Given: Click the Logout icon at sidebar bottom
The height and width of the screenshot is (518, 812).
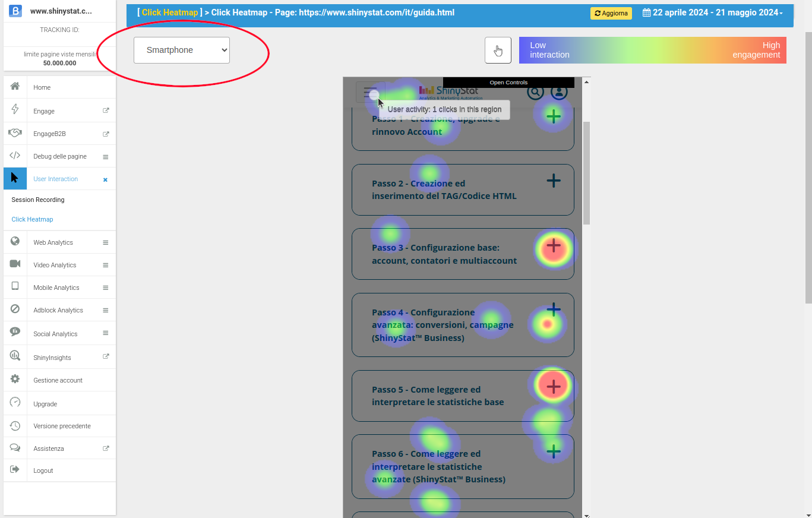Looking at the screenshot, I should [15, 470].
